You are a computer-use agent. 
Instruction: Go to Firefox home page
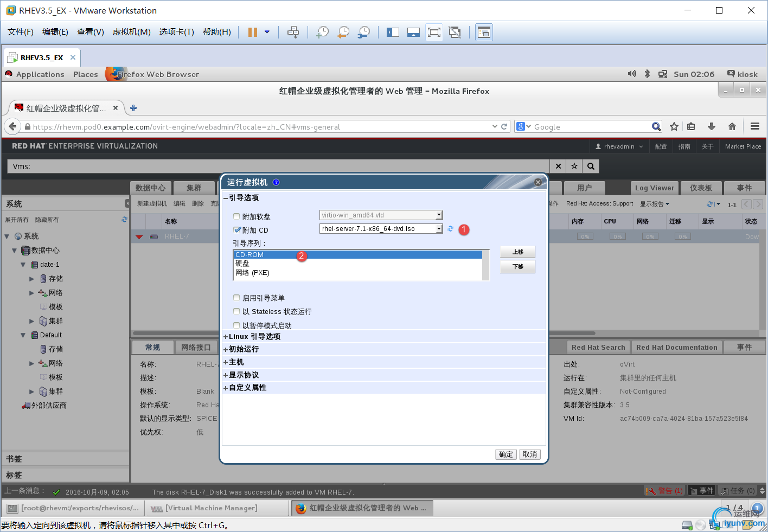[x=732, y=126]
